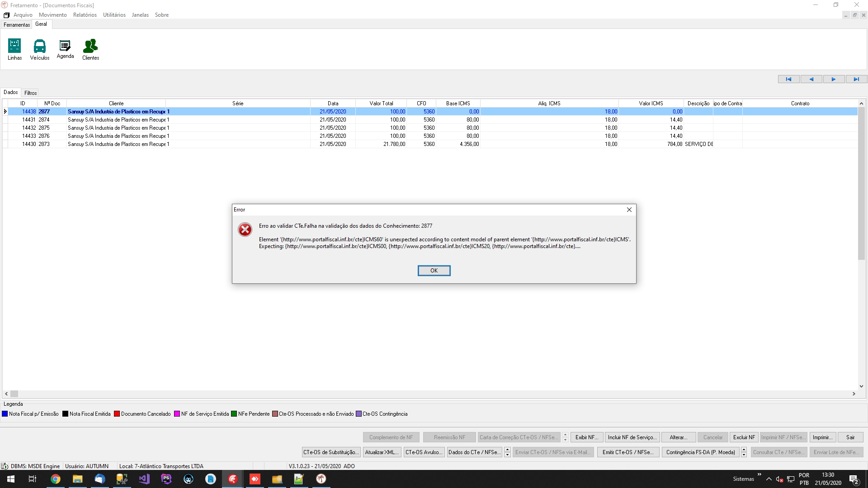Confirm the error with OK
Image resolution: width=868 pixels, height=488 pixels.
[x=434, y=271]
